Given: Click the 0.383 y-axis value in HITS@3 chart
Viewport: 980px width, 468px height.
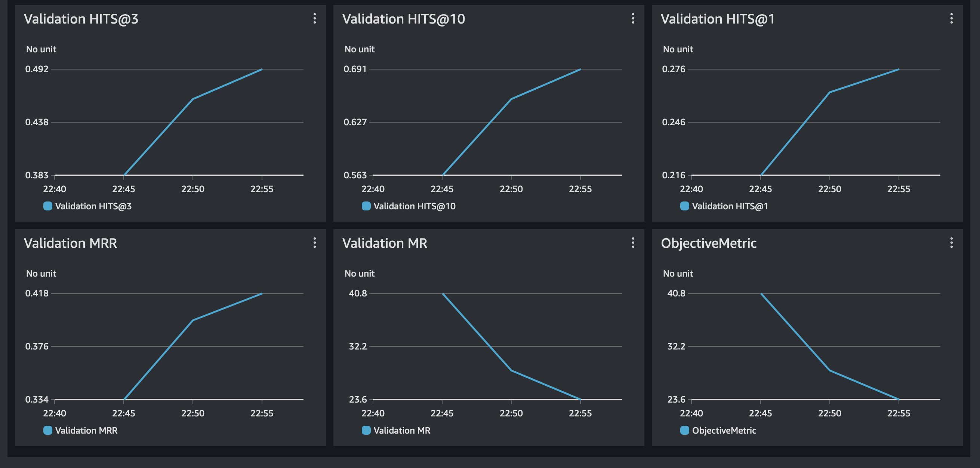Looking at the screenshot, I should coord(37,175).
